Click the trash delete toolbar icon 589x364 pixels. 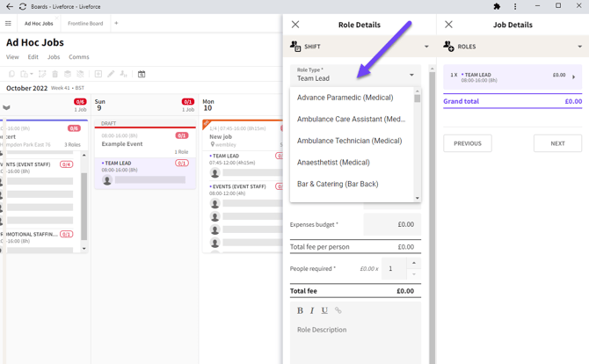tap(55, 74)
